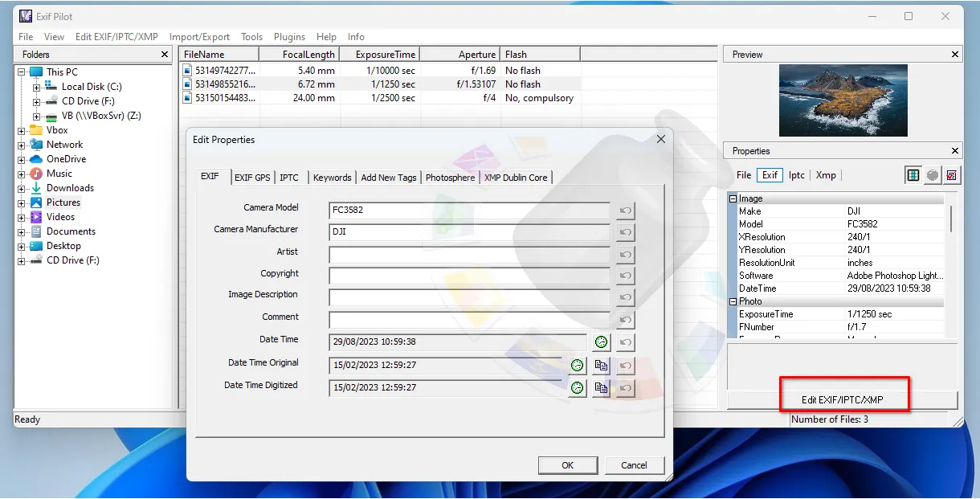
Task: Undo changes to Copyright field
Action: 626,276
